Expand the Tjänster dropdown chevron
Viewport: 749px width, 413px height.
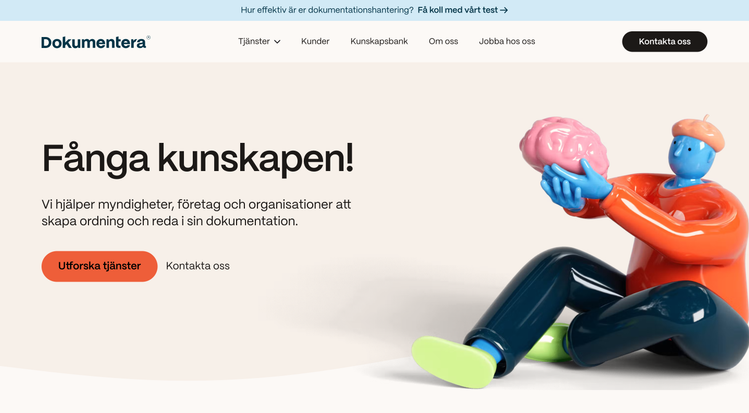coord(277,42)
